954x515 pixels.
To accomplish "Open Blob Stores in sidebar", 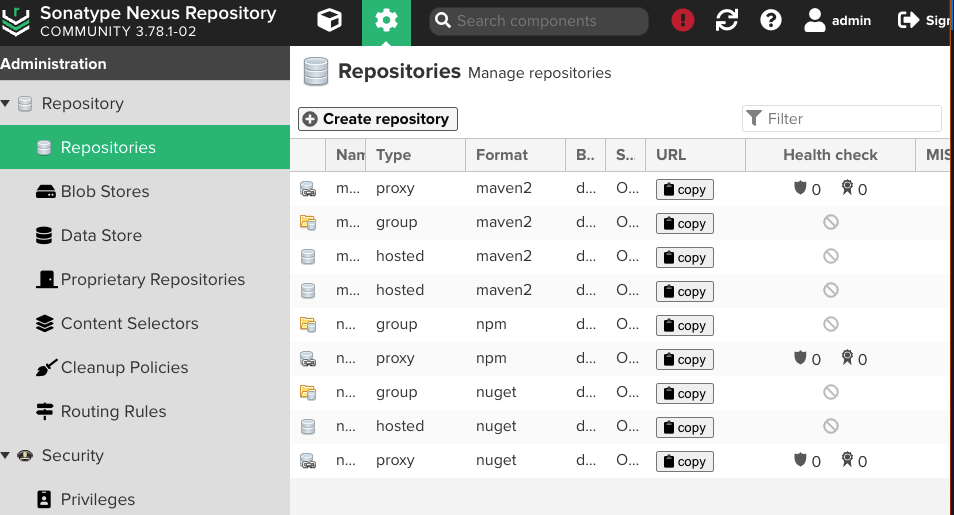I will coord(145,191).
